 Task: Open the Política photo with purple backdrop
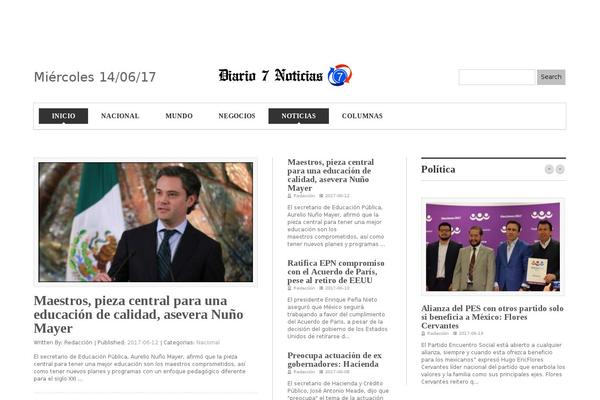tap(493, 247)
